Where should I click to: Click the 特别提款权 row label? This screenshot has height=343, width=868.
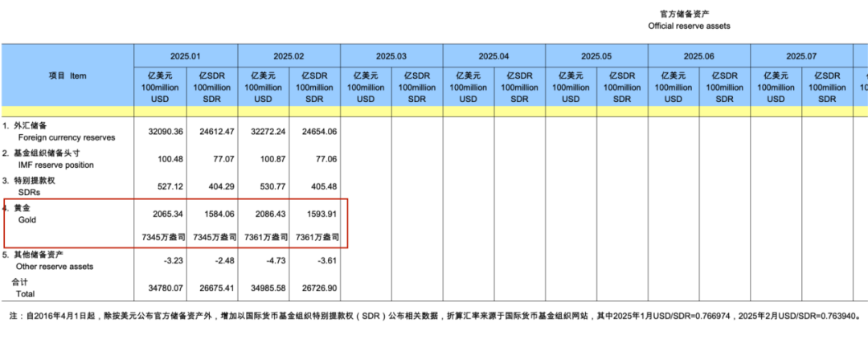pyautogui.click(x=33, y=181)
